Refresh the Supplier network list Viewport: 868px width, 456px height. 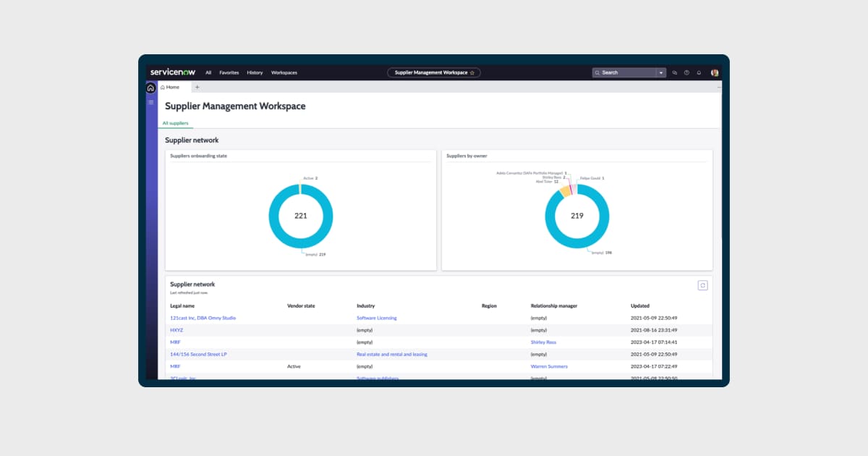702,285
